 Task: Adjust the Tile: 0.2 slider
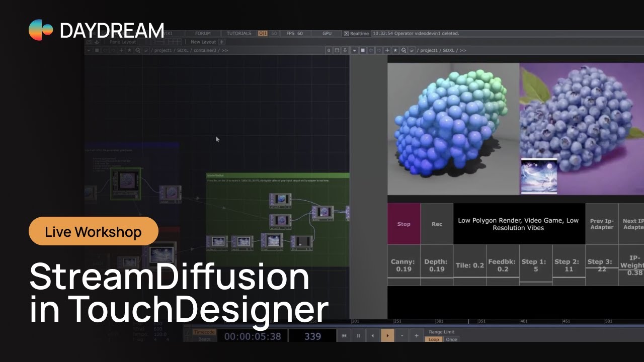pos(470,265)
